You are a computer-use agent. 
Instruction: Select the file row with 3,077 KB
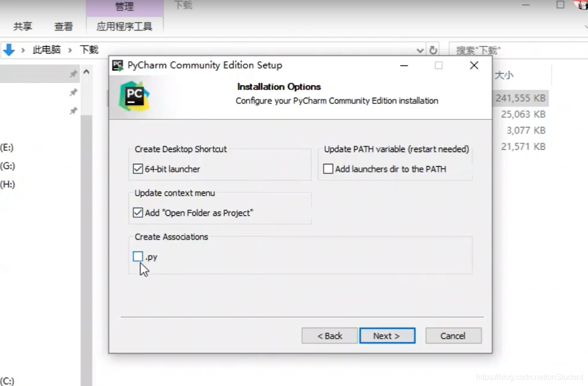(526, 130)
